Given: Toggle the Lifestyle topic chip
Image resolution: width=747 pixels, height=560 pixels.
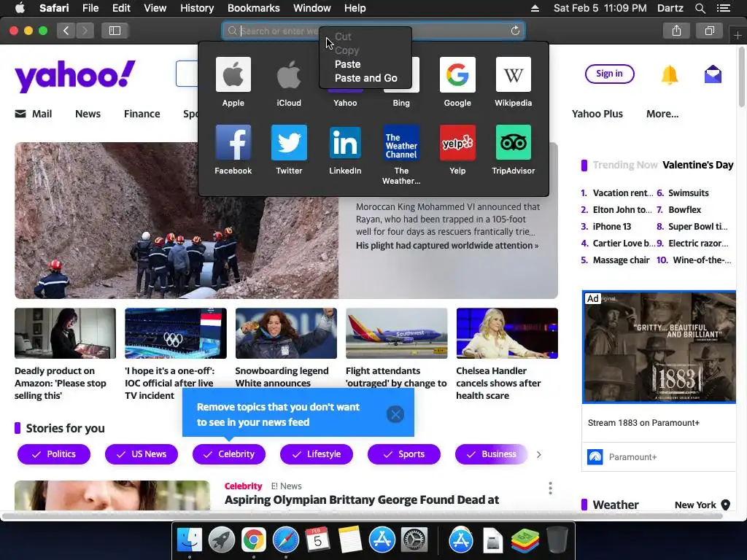Looking at the screenshot, I should 317,454.
